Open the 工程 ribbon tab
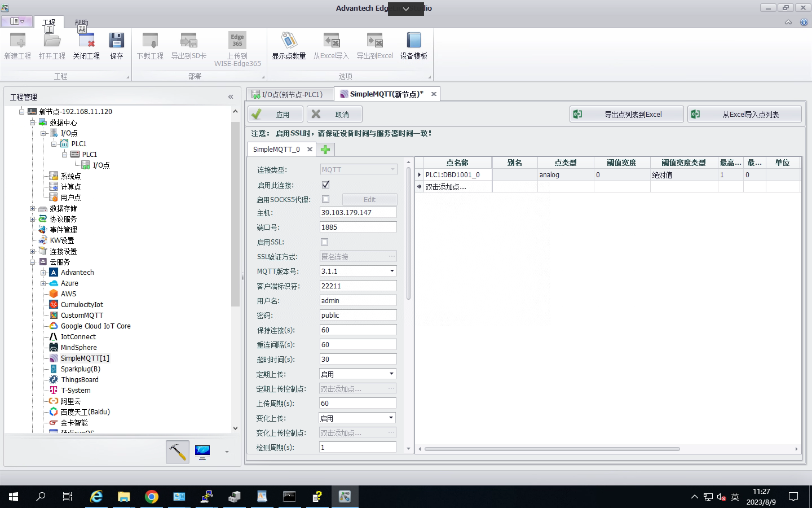812x508 pixels. [49, 23]
